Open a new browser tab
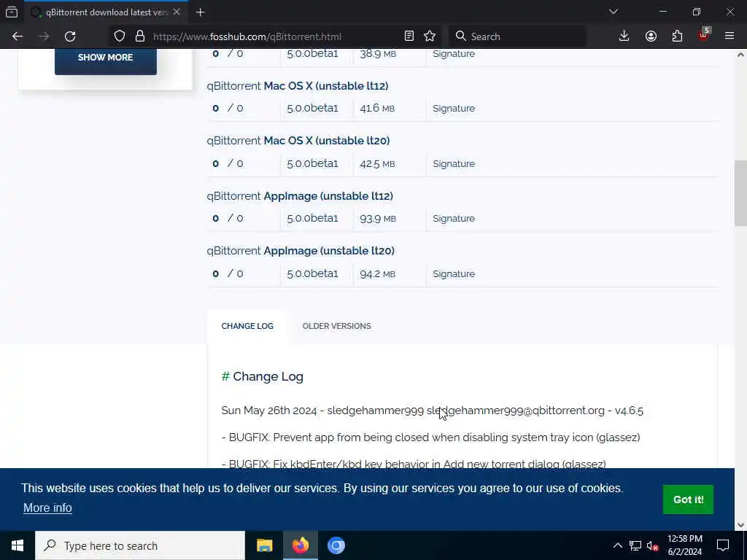The height and width of the screenshot is (560, 747). pos(200,12)
